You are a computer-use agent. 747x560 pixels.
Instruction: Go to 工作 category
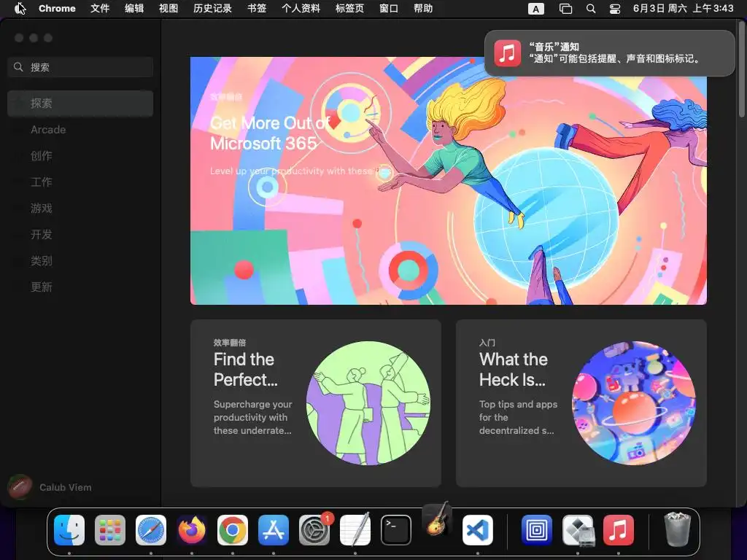[x=80, y=182]
